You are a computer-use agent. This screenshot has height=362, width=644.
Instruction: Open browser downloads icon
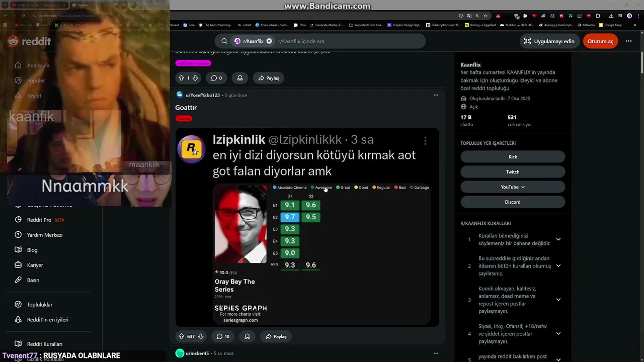611,16
